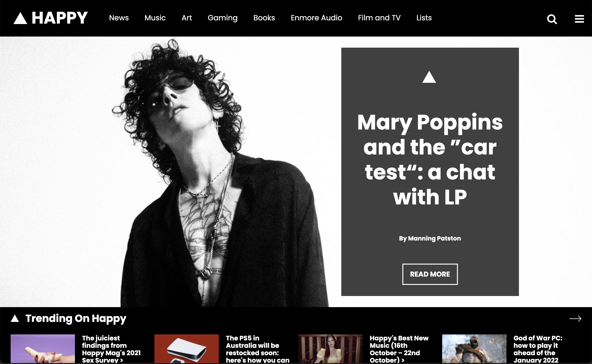Go to the Music menu item

click(x=155, y=18)
